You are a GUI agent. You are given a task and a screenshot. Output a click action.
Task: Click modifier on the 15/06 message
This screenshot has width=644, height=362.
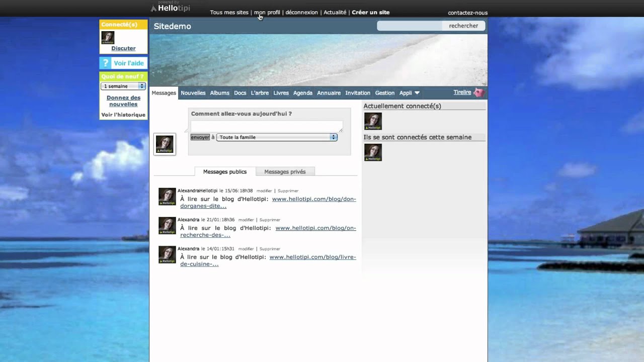pos(264,191)
